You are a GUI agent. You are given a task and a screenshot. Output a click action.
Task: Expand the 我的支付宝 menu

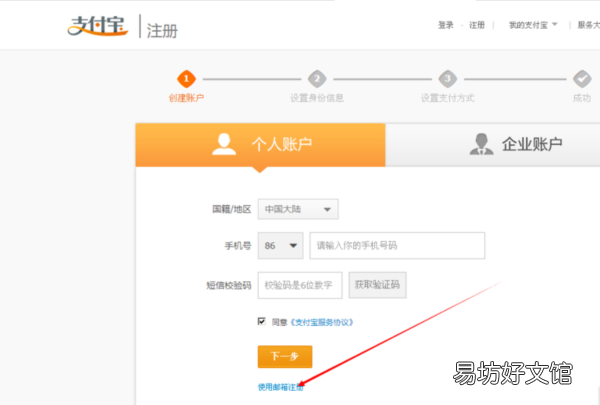pyautogui.click(x=533, y=25)
